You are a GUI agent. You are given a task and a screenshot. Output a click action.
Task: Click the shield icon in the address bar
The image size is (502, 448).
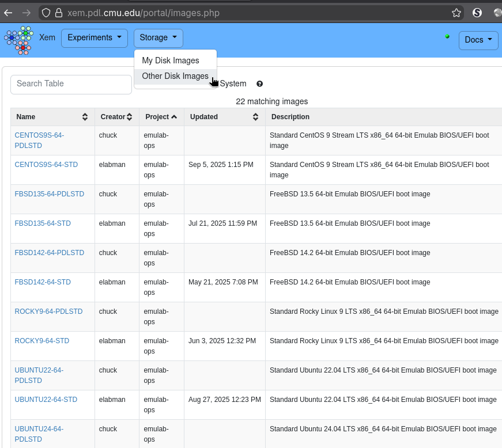[x=46, y=13]
